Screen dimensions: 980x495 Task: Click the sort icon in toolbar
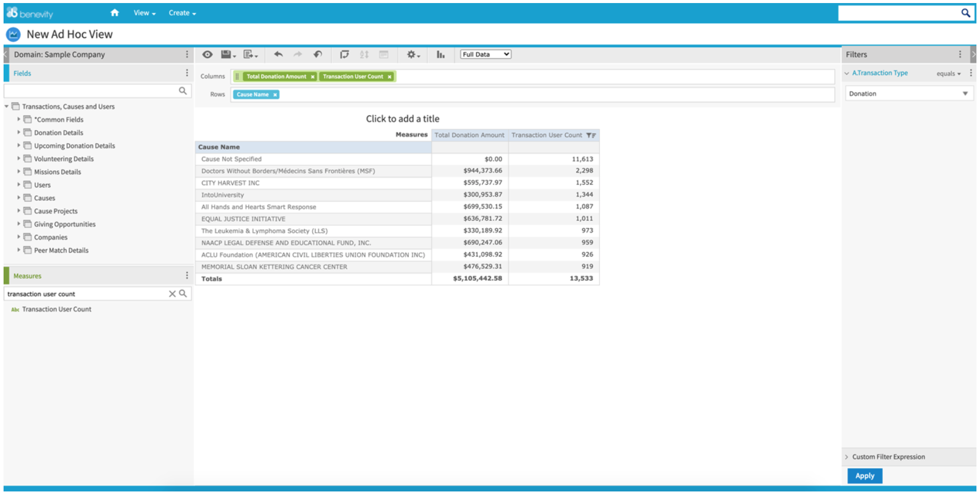(364, 54)
